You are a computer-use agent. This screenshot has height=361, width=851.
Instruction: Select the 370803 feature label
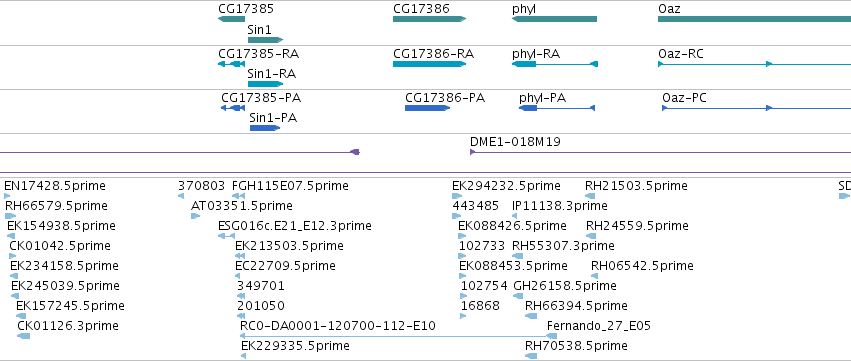pos(201,186)
